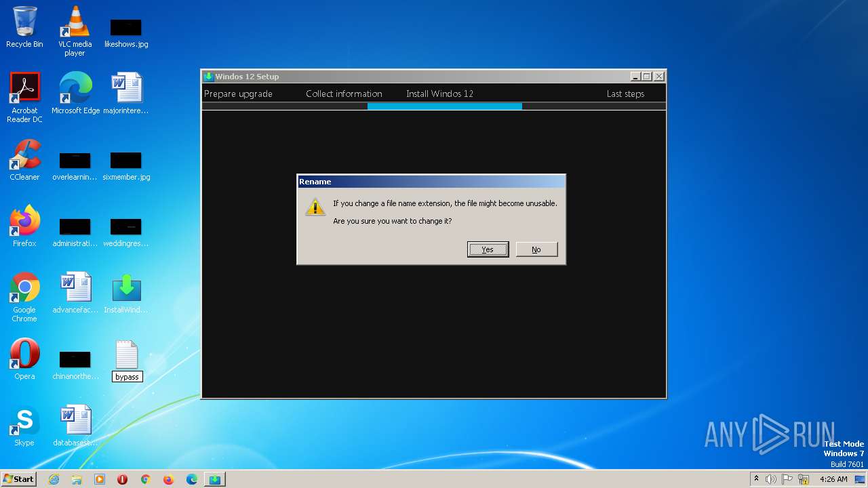868x488 pixels.
Task: Click Show desktop button at taskbar end
Action: click(861, 479)
